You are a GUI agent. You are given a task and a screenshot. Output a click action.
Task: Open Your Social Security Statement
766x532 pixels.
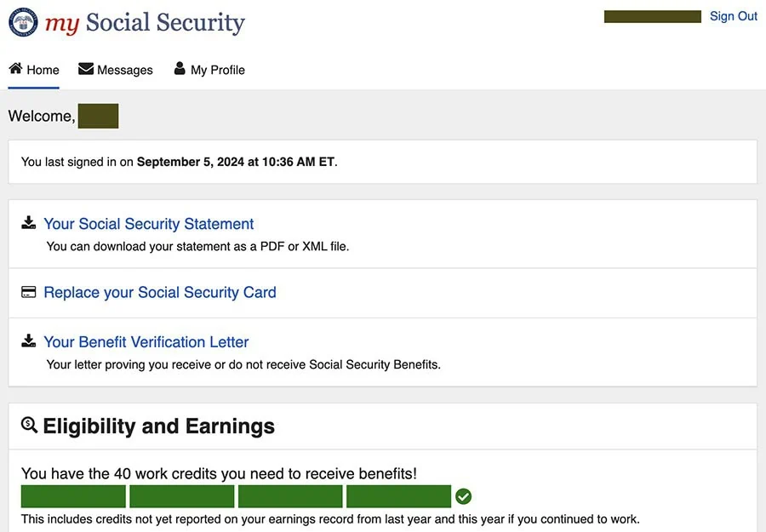148,223
